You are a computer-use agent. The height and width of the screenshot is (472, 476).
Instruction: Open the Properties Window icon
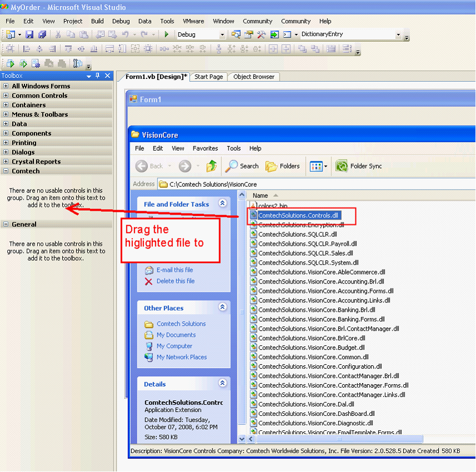(249, 34)
